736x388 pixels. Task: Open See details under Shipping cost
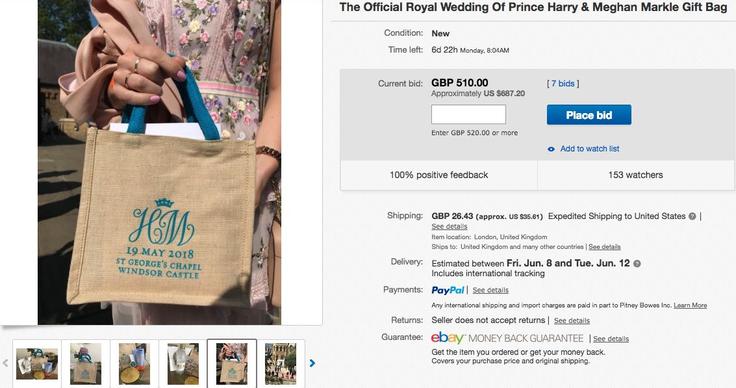coord(449,227)
